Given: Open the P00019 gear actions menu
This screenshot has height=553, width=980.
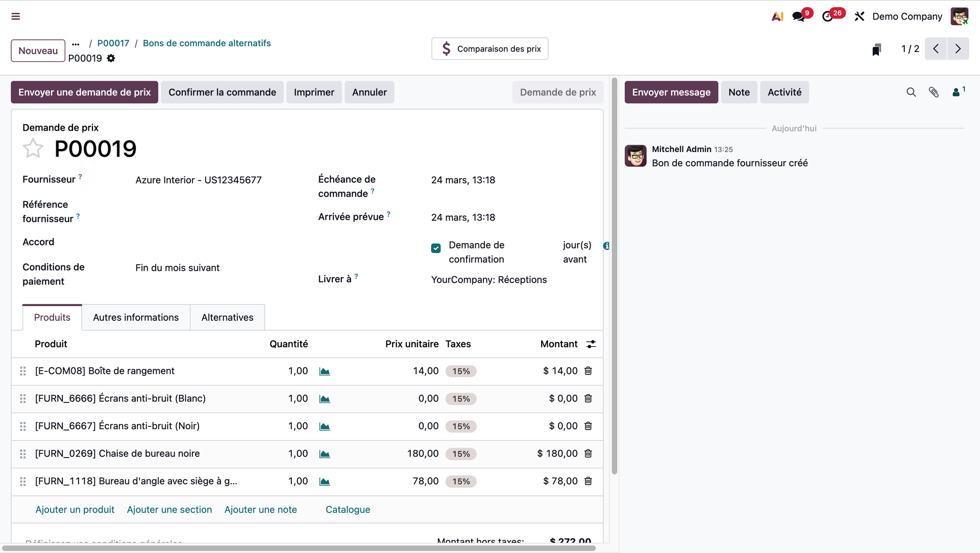Looking at the screenshot, I should coord(111,58).
